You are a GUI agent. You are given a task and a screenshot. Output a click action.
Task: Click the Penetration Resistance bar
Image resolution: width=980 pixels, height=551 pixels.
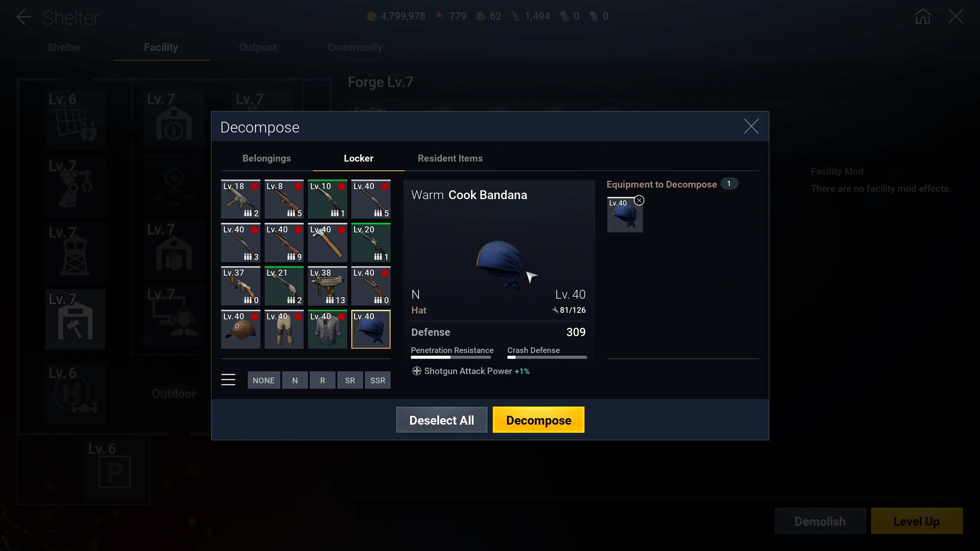[x=451, y=357]
